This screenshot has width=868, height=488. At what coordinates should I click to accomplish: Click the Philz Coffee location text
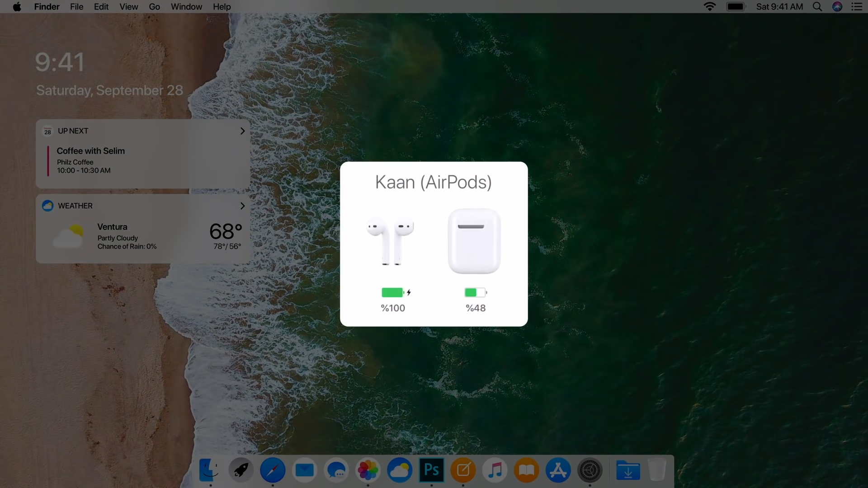point(75,162)
